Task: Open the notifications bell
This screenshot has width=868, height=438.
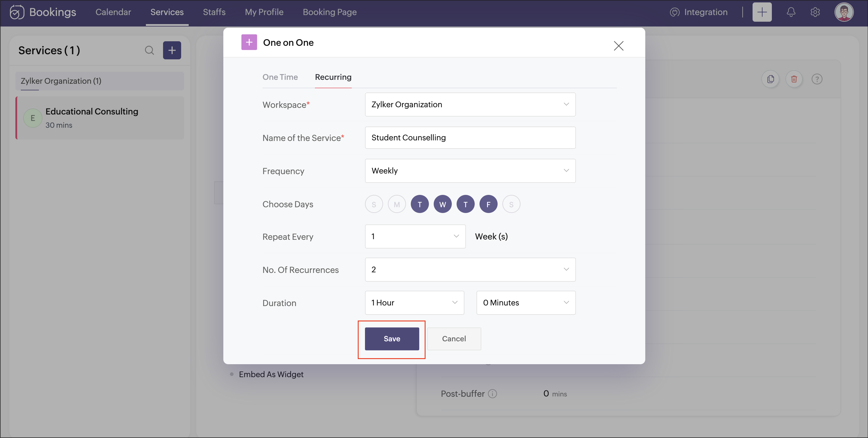Action: pyautogui.click(x=791, y=12)
